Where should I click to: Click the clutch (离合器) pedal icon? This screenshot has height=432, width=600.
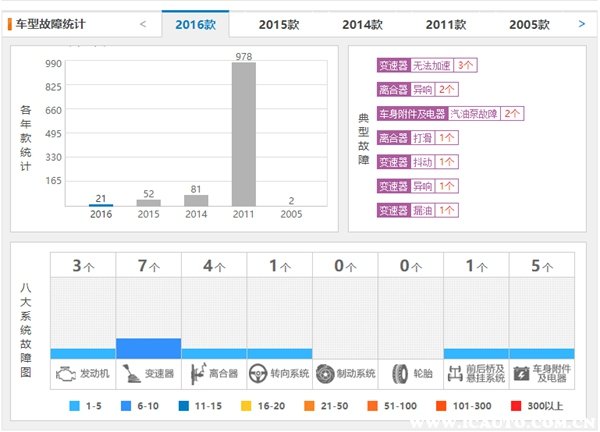[x=197, y=374]
